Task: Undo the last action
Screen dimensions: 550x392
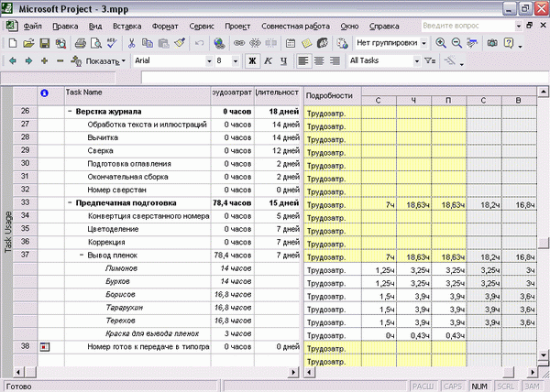Action: tap(199, 43)
